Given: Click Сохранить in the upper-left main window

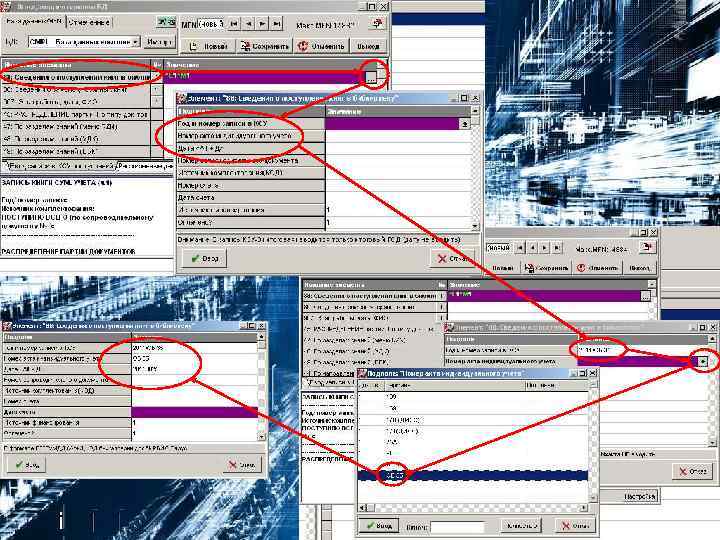Looking at the screenshot, I should pos(265,46).
